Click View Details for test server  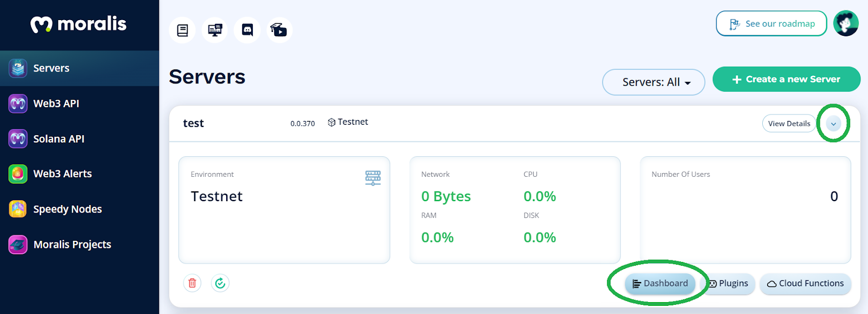(x=789, y=124)
